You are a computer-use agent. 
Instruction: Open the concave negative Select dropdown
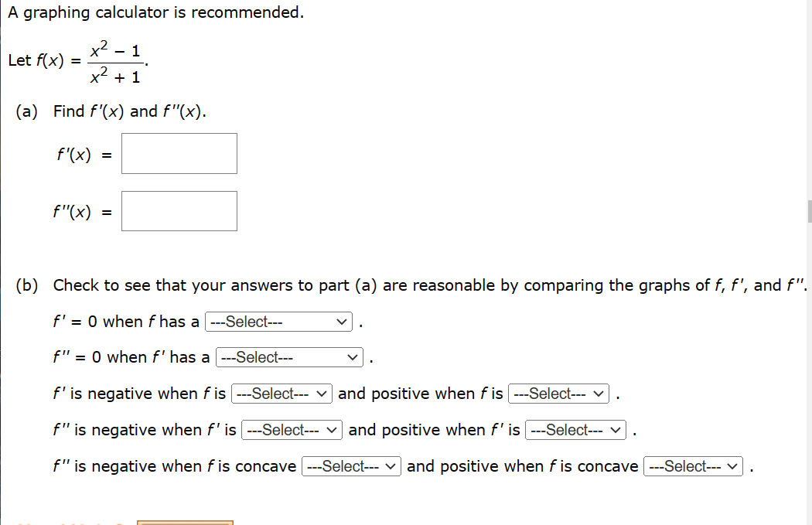[x=351, y=466]
